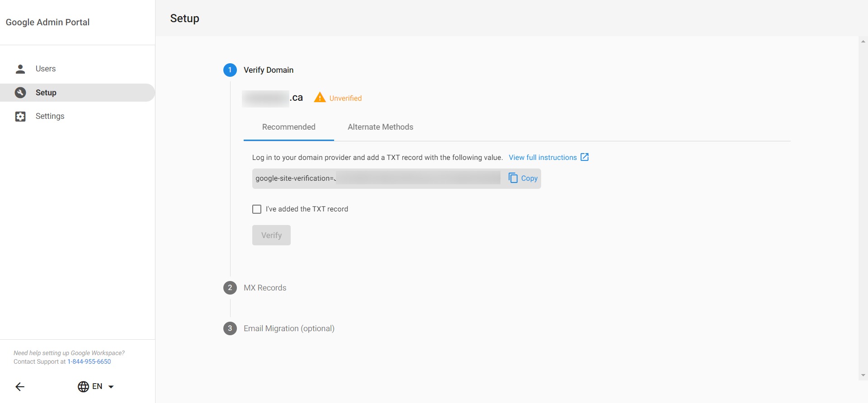Click the Unverified status text

[x=345, y=98]
